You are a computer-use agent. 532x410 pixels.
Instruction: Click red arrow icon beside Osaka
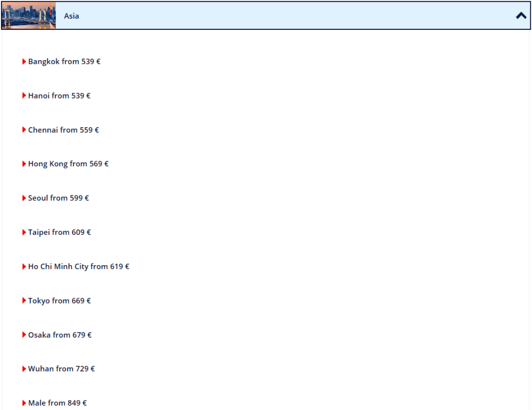coord(24,335)
